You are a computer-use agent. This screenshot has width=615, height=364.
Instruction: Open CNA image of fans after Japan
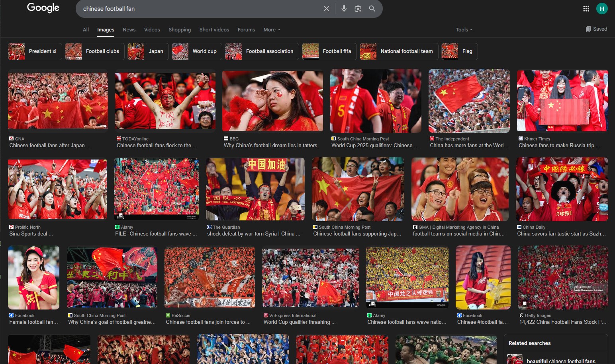pos(58,101)
